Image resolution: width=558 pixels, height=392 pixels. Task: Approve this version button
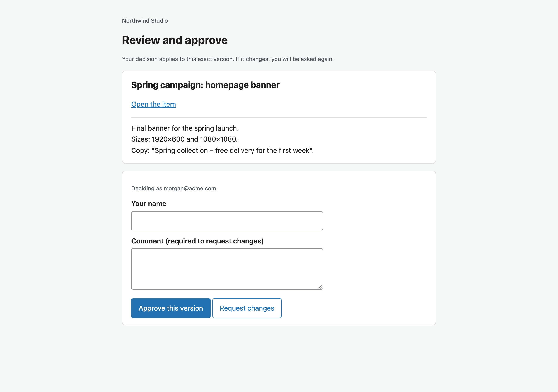pyautogui.click(x=171, y=308)
